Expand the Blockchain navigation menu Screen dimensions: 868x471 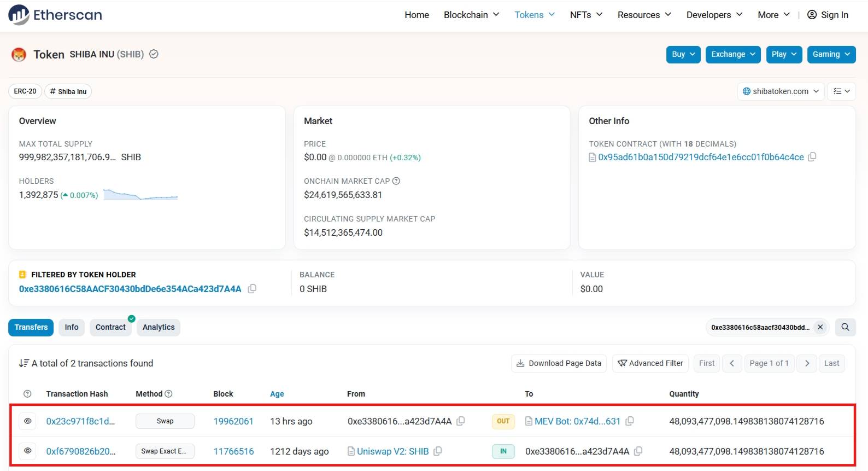tap(471, 15)
